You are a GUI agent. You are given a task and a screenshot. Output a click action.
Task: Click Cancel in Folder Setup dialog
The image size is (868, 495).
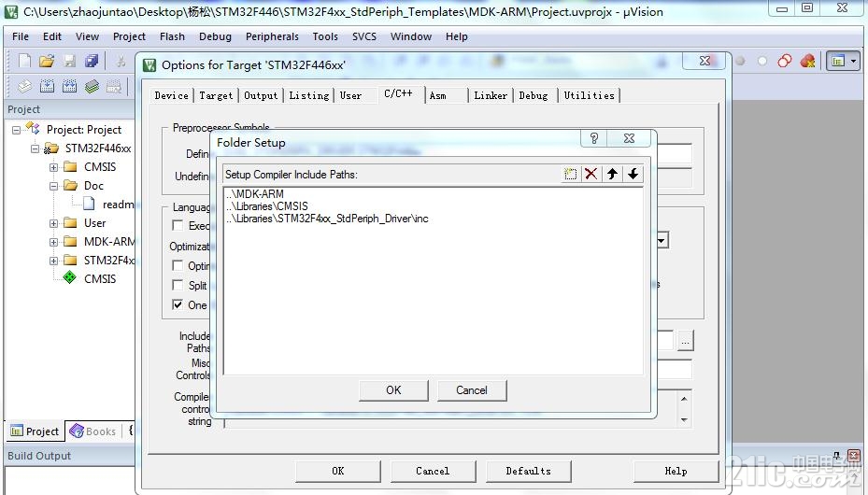point(472,390)
